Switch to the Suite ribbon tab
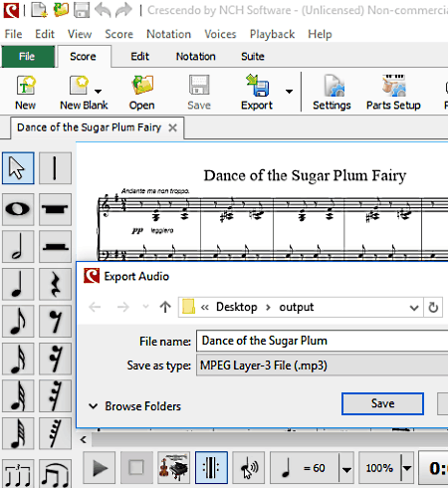 click(253, 57)
